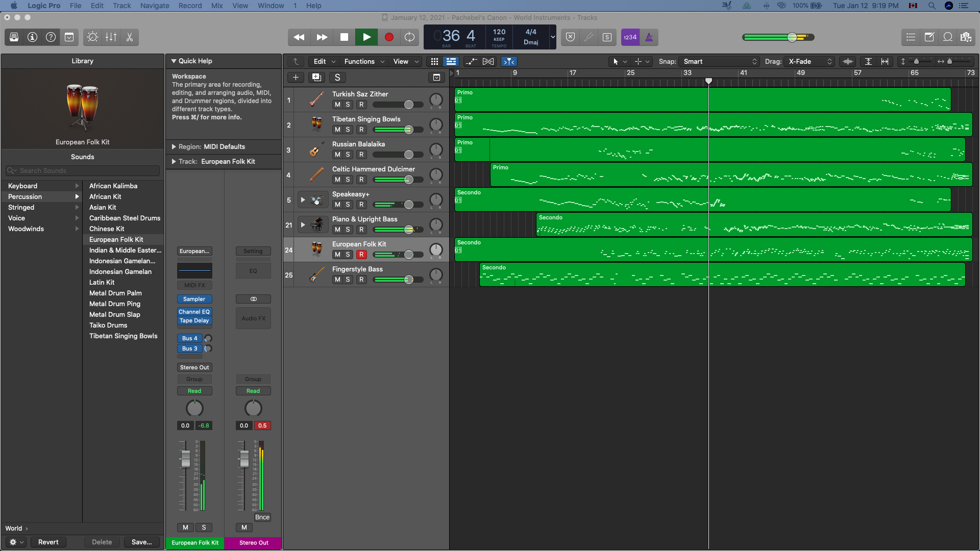Solo the Celtic Hammered Dulcimer track
The width and height of the screenshot is (980, 551).
348,180
